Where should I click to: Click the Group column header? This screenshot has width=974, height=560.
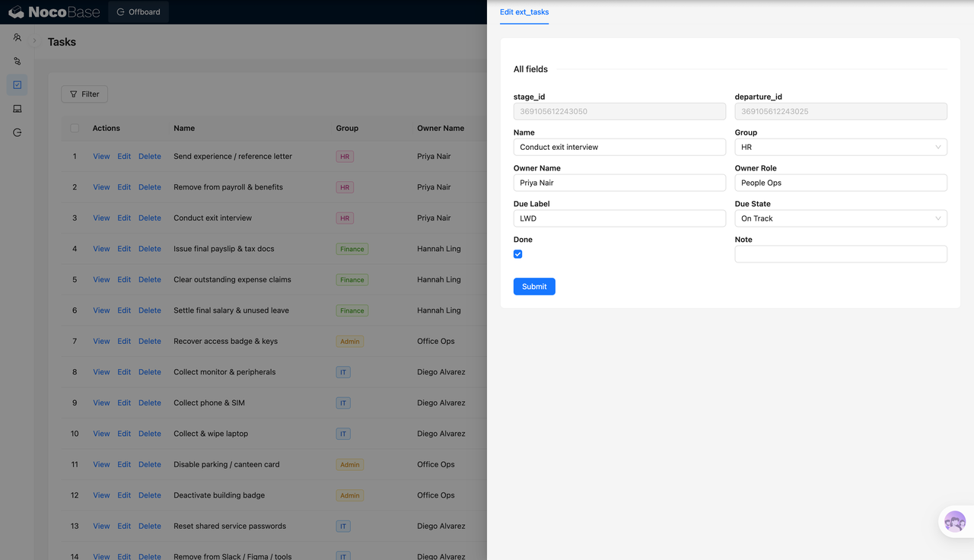tap(347, 128)
